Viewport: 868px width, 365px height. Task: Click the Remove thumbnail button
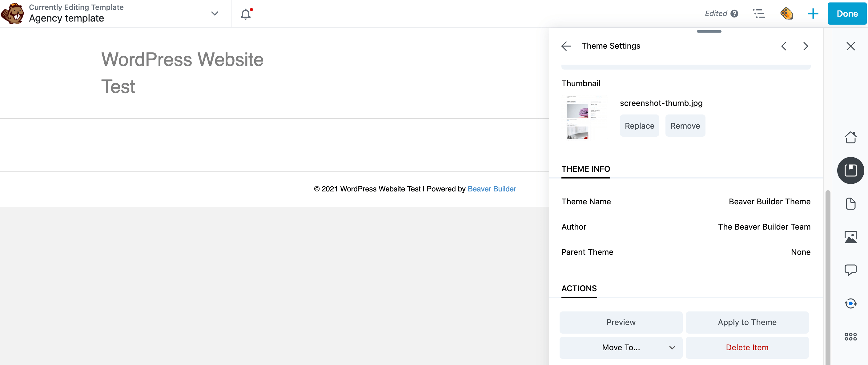685,126
